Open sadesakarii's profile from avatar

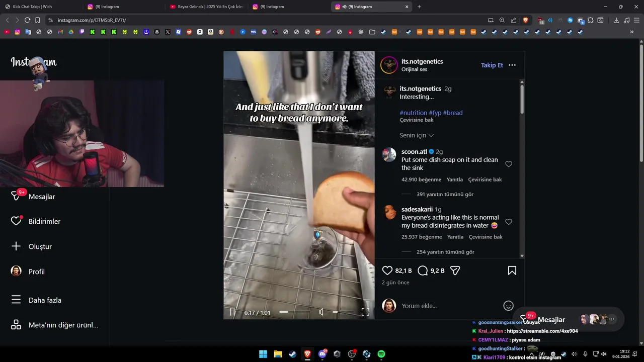click(x=389, y=212)
